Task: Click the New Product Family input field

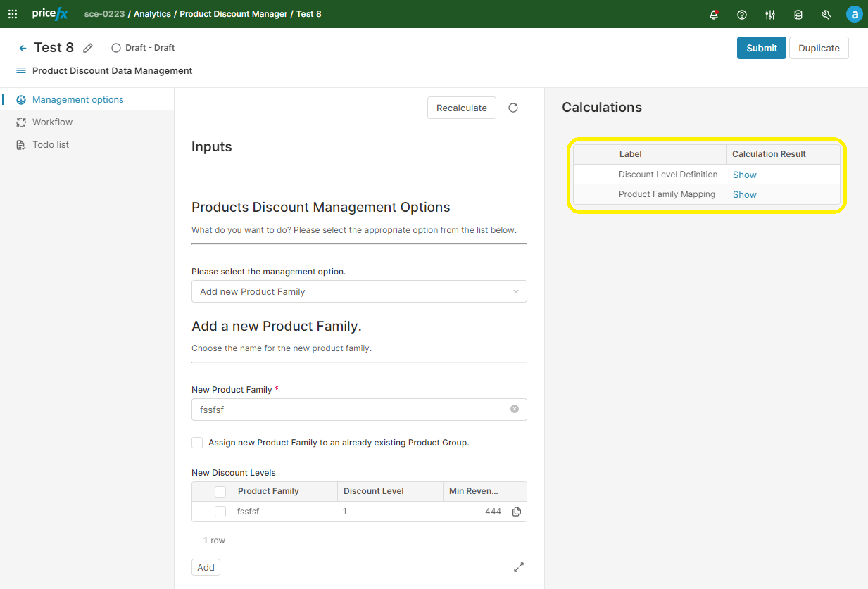Action: 359,410
